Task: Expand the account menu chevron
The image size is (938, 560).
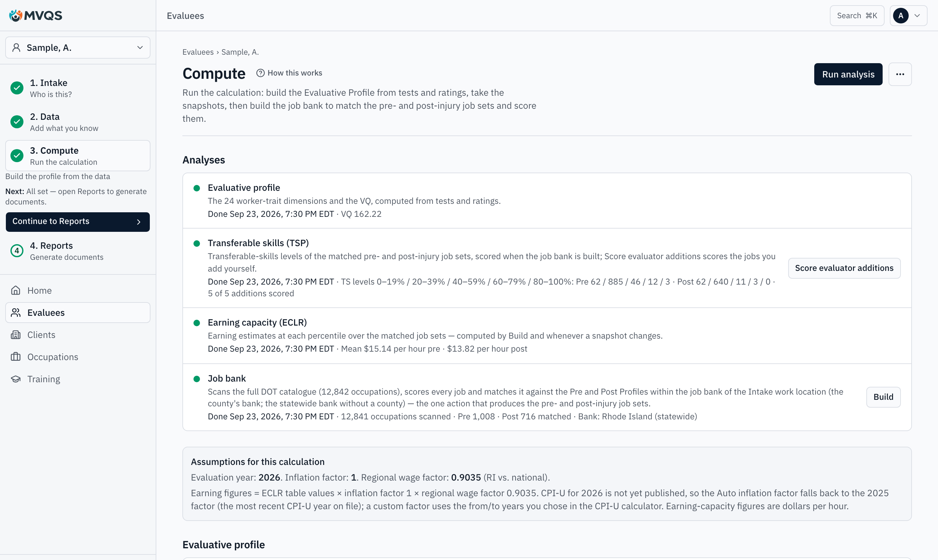Action: click(x=917, y=16)
